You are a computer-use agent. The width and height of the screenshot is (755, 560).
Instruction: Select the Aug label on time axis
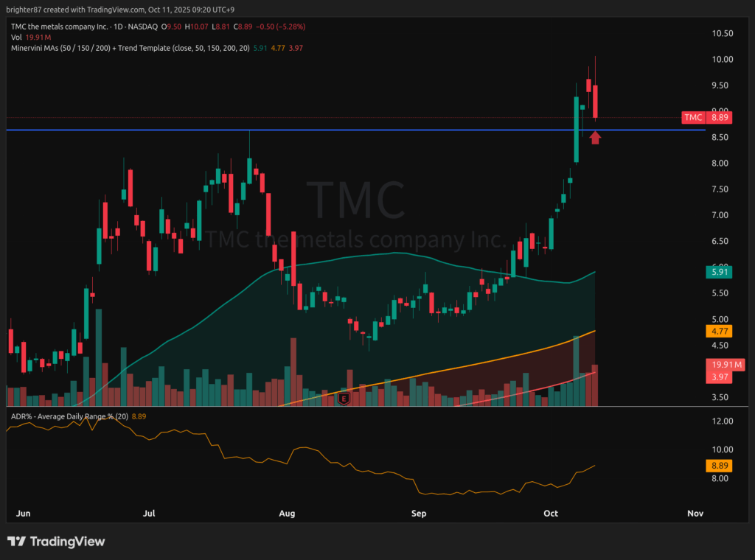pos(288,513)
